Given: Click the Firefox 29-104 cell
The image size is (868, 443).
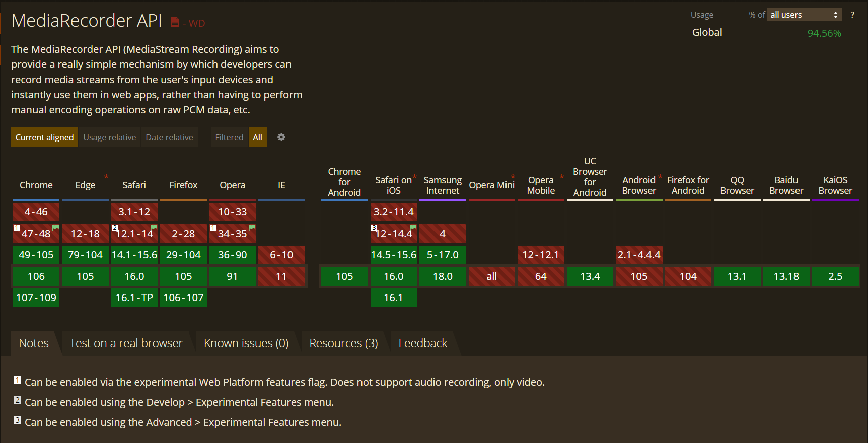Looking at the screenshot, I should point(183,255).
